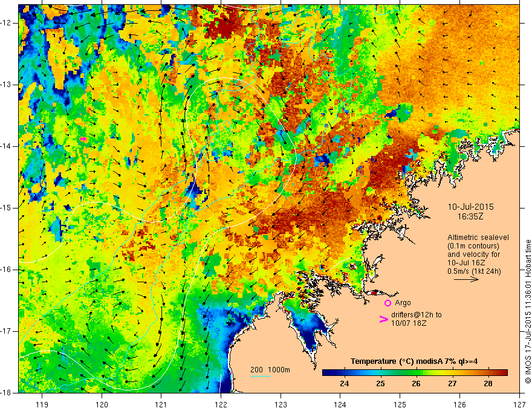Click the colorbar tick label 24

pyautogui.click(x=345, y=384)
